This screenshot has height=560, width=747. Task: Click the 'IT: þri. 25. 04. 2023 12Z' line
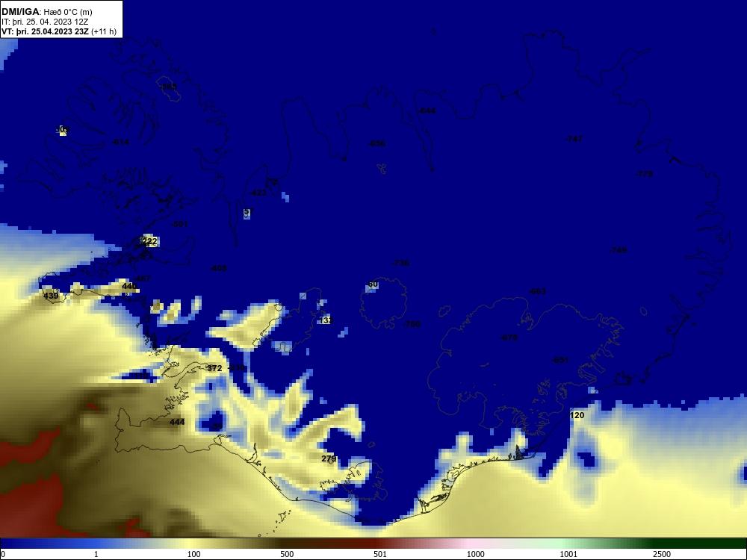tap(45, 22)
